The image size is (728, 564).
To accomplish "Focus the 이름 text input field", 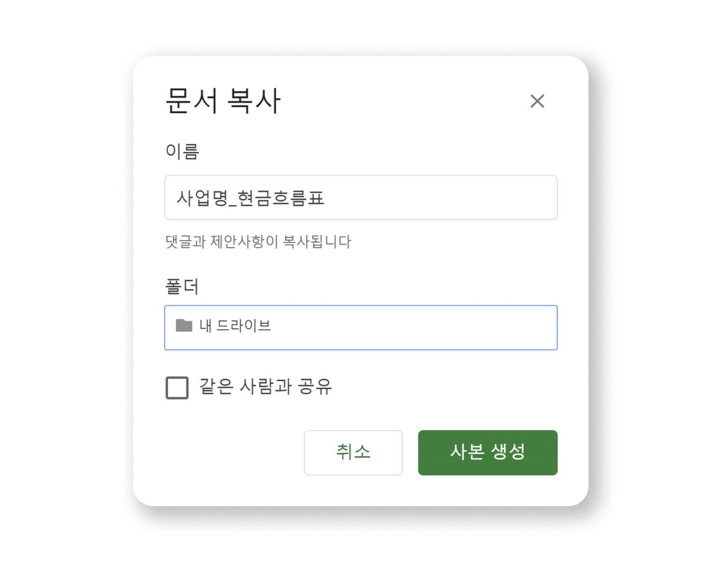I will [x=360, y=197].
